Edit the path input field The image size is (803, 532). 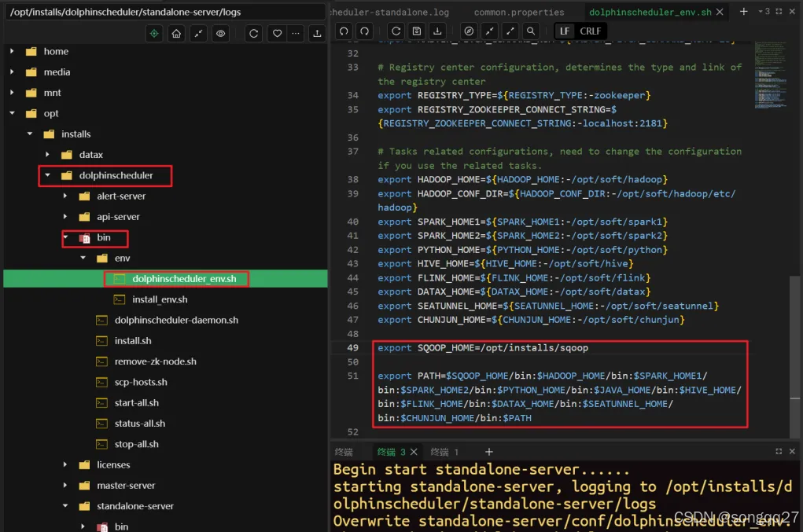pyautogui.click(x=165, y=12)
